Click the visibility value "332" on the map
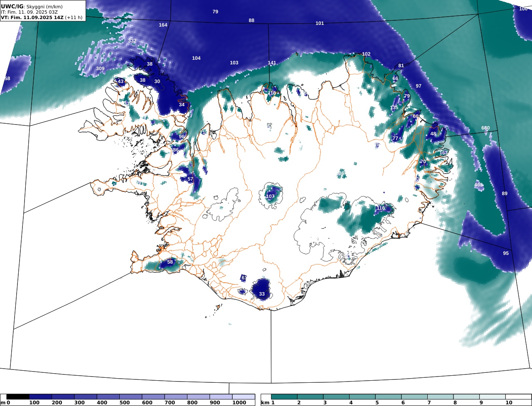This screenshot has height=406, width=532. click(132, 41)
